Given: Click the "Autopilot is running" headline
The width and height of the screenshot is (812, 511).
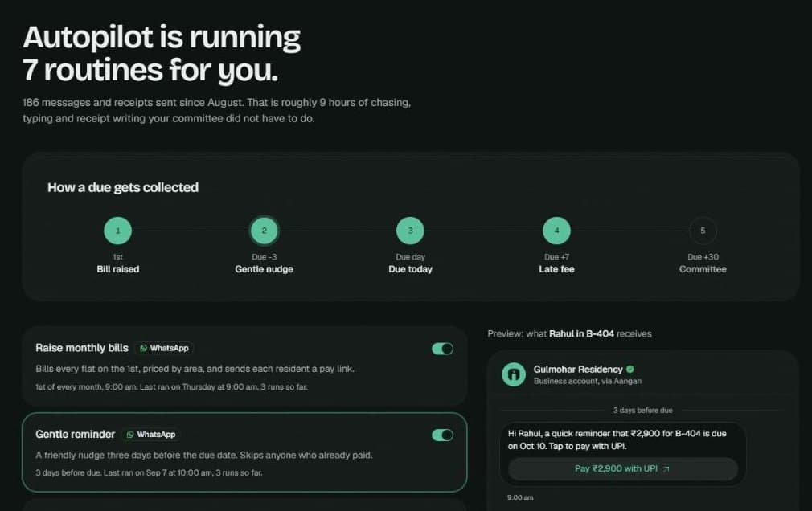Looking at the screenshot, I should [x=161, y=53].
